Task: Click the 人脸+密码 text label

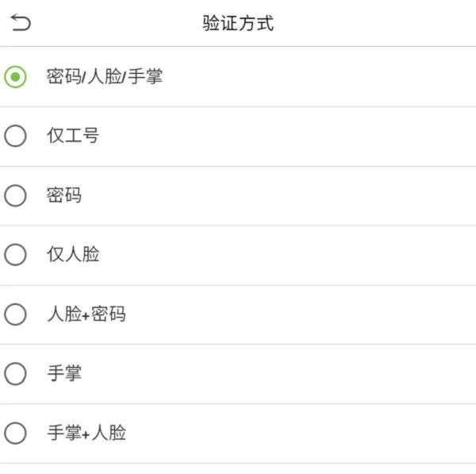Action: 86,314
